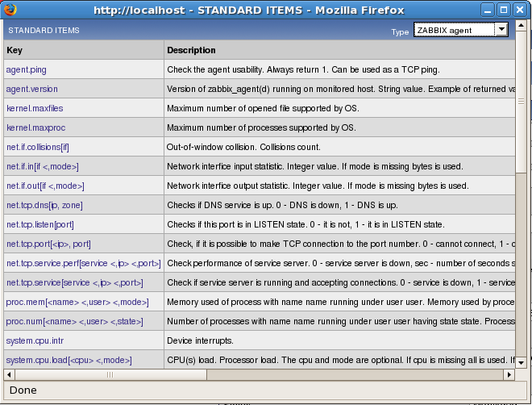Click net.tcp.service[service <,ip> <,port>] link
Viewport: 532px width, 405px height.
tap(75, 282)
